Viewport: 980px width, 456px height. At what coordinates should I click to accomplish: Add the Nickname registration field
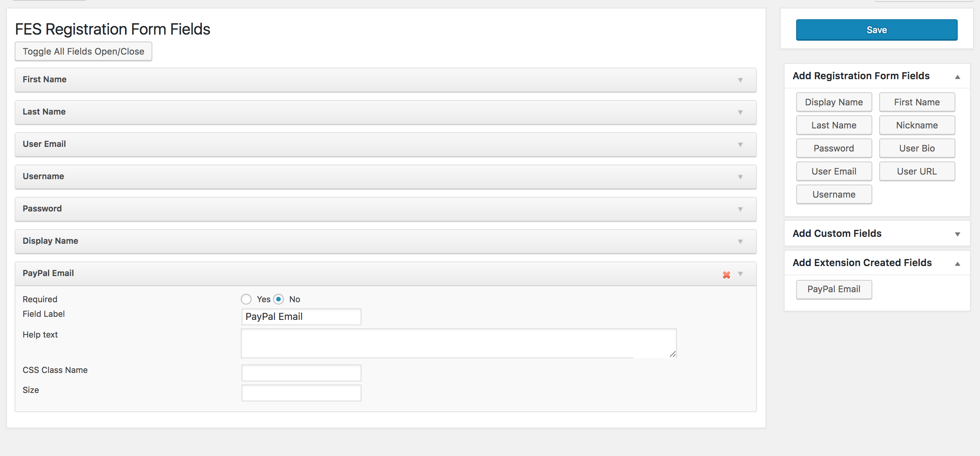pos(917,125)
